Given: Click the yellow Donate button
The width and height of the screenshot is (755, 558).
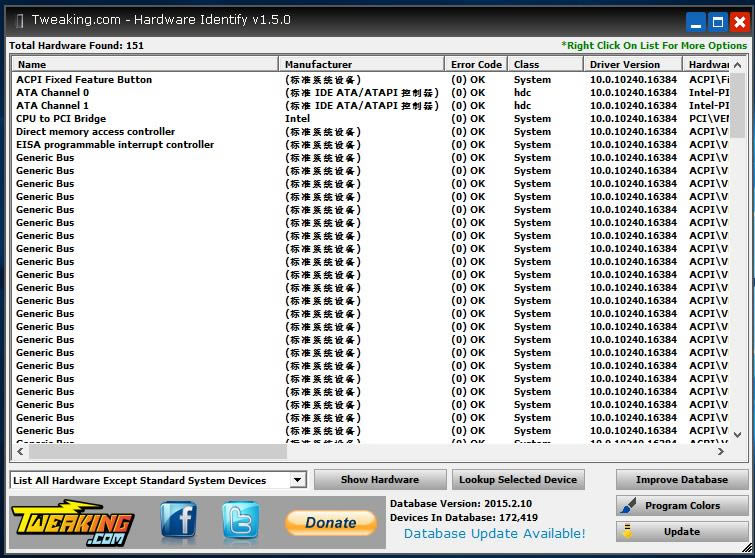Looking at the screenshot, I should 331,523.
